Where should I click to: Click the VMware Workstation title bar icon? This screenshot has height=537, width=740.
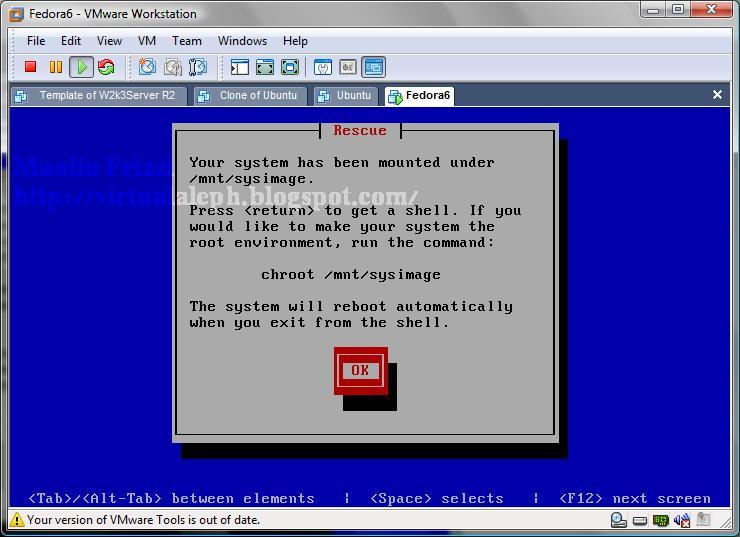17,14
